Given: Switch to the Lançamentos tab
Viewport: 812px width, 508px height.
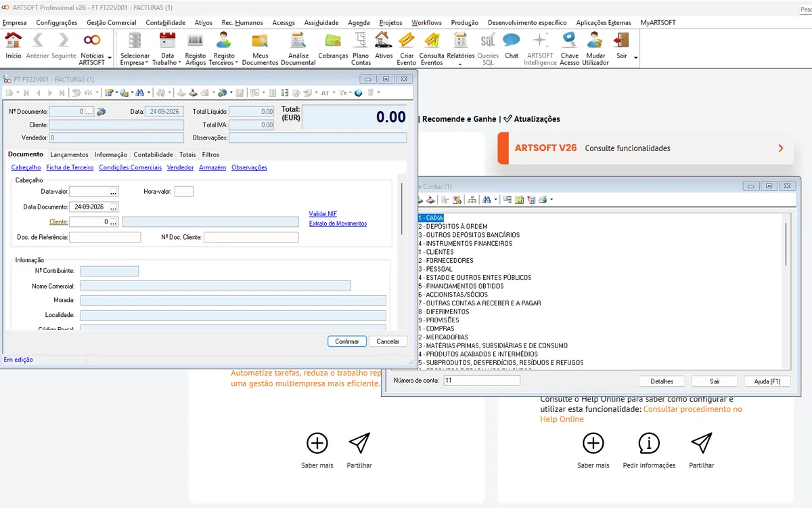Looking at the screenshot, I should 69,154.
